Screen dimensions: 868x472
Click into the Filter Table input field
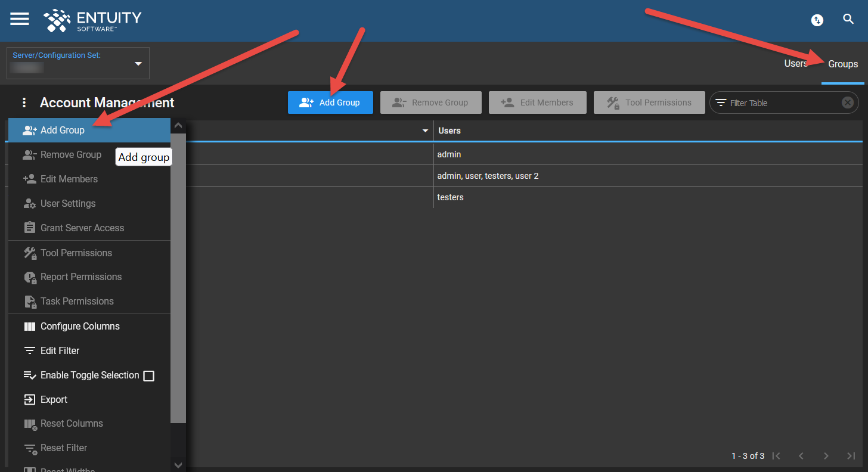coord(775,102)
